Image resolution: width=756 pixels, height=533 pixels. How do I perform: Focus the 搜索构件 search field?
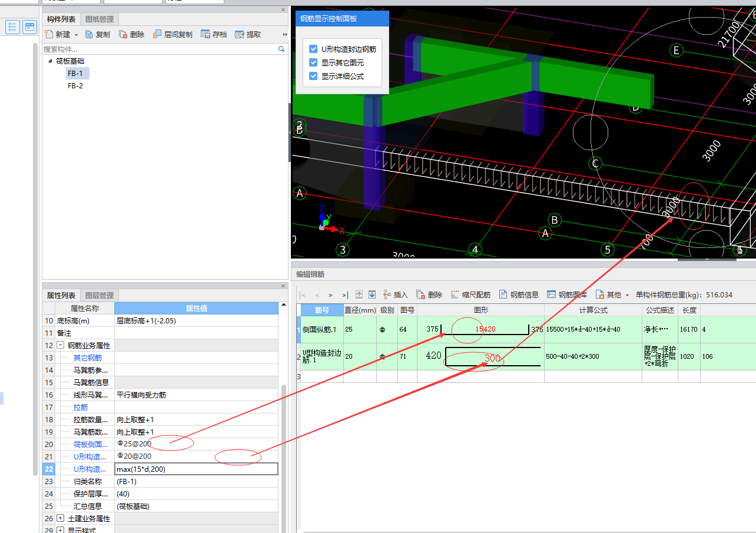point(160,49)
